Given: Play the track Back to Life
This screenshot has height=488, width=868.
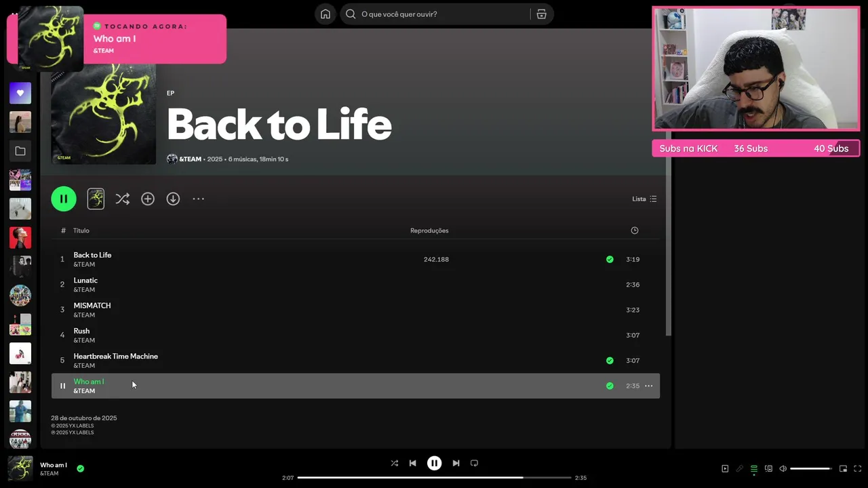Looking at the screenshot, I should point(92,255).
